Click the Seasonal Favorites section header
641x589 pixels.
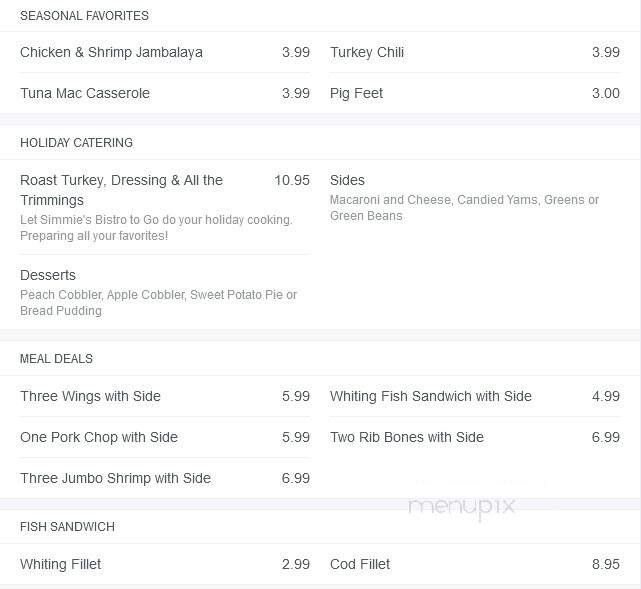84,16
